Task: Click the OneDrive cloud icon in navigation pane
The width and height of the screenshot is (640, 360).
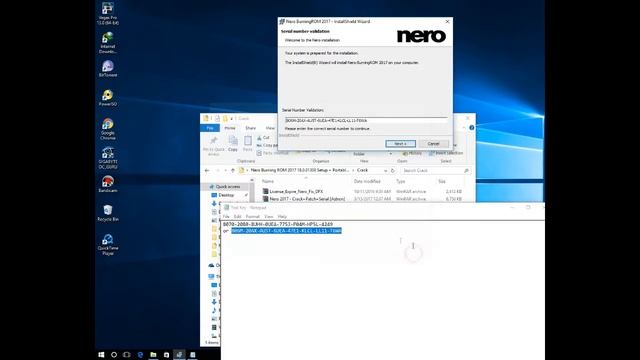Action: (x=211, y=266)
